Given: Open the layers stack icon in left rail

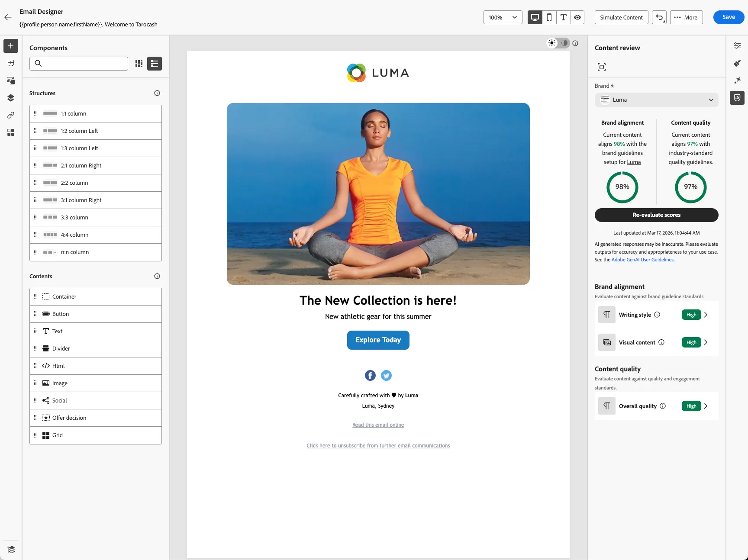Looking at the screenshot, I should (x=11, y=98).
